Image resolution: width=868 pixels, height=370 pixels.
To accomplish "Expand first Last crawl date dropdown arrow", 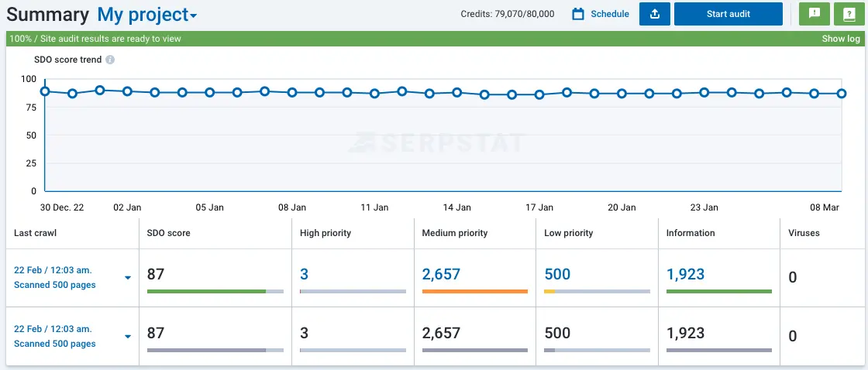I will [x=128, y=278].
